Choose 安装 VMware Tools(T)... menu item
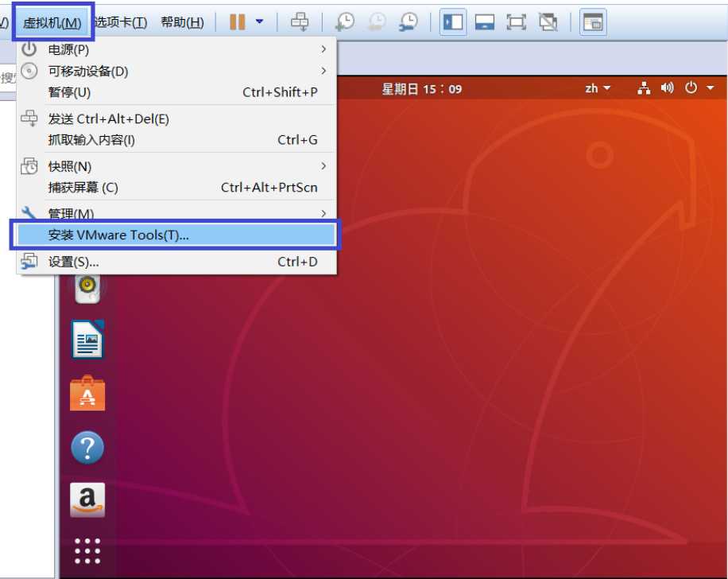This screenshot has height=579, width=728. tap(177, 235)
